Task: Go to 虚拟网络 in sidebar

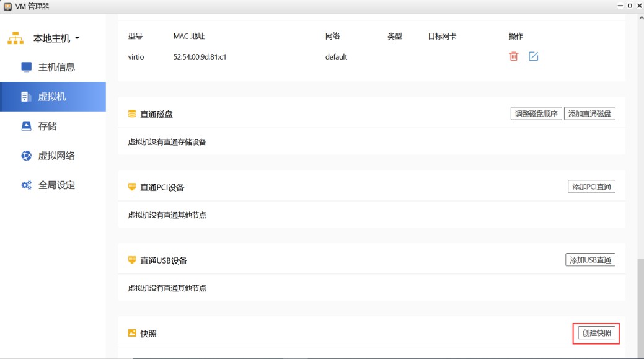Action: point(56,156)
